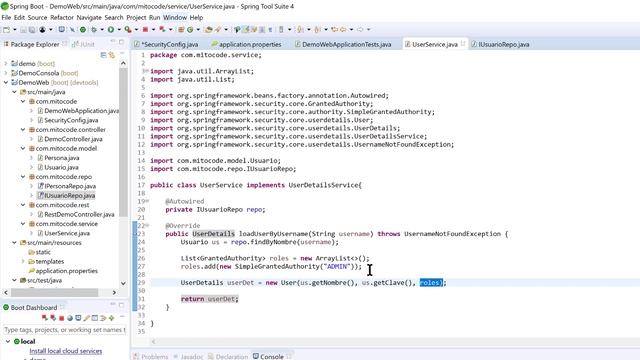Click loadUserByUsername method name on line 23
Image resolution: width=640 pixels, height=360 pixels.
pos(273,234)
